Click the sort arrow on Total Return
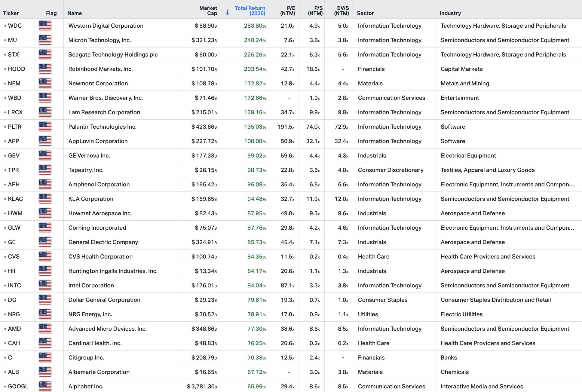The image size is (582, 392). pos(228,12)
